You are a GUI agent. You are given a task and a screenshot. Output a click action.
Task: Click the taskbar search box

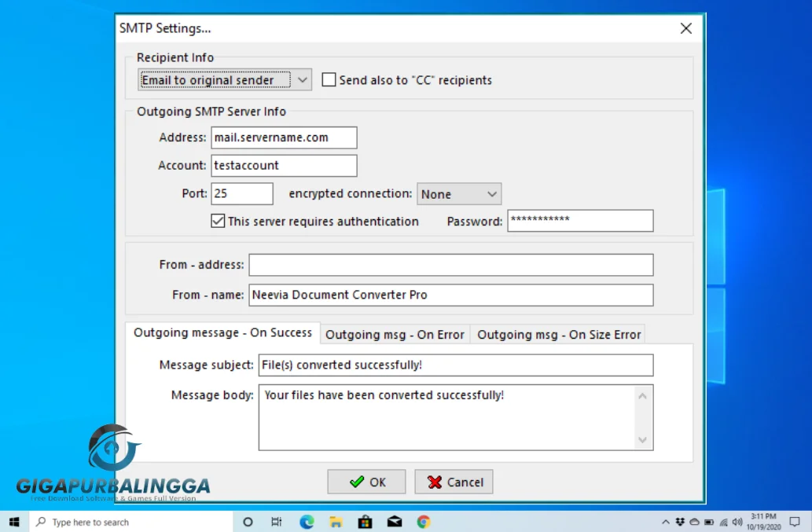(131, 522)
